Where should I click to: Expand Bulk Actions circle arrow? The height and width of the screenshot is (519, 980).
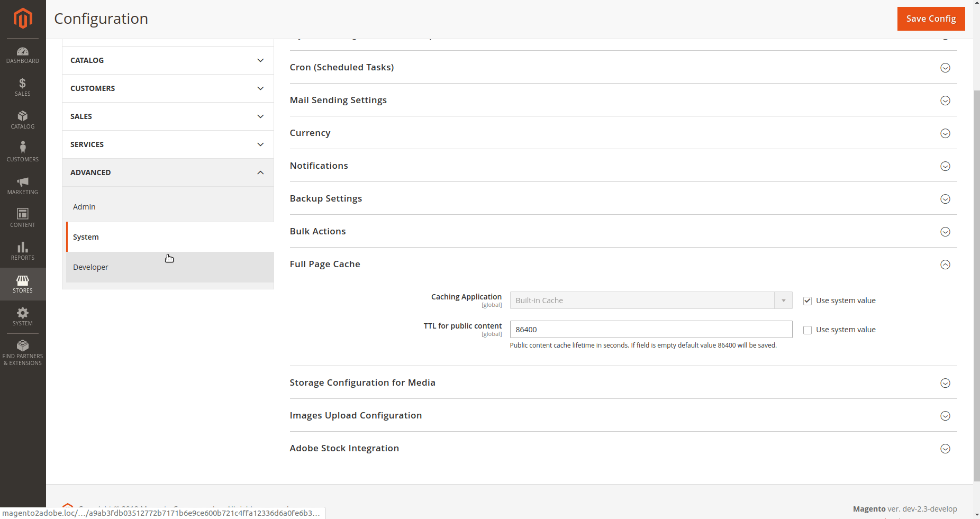(x=945, y=232)
